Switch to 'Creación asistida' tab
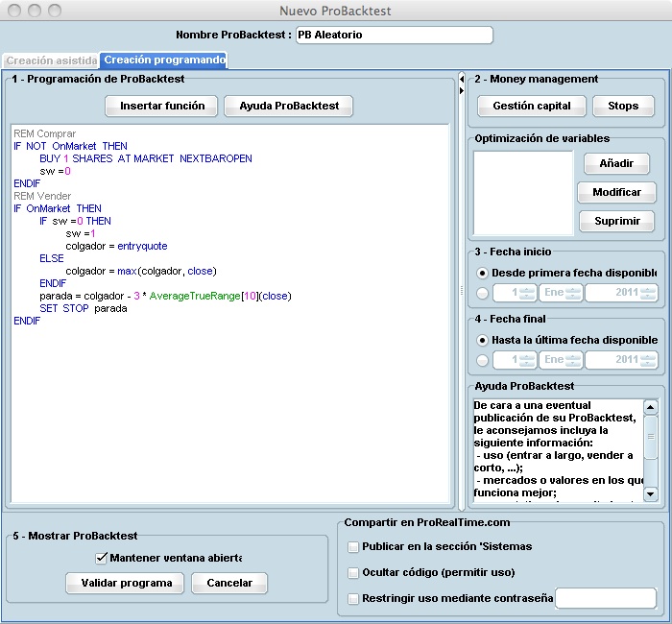 click(50, 60)
